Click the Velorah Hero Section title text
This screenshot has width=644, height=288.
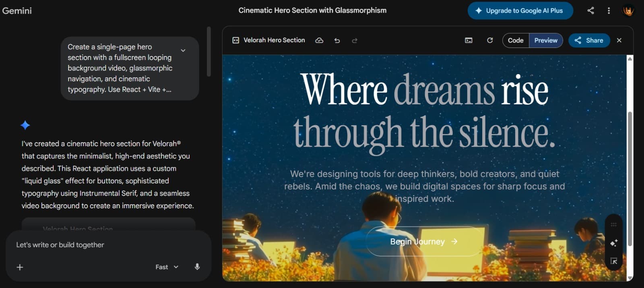(274, 40)
